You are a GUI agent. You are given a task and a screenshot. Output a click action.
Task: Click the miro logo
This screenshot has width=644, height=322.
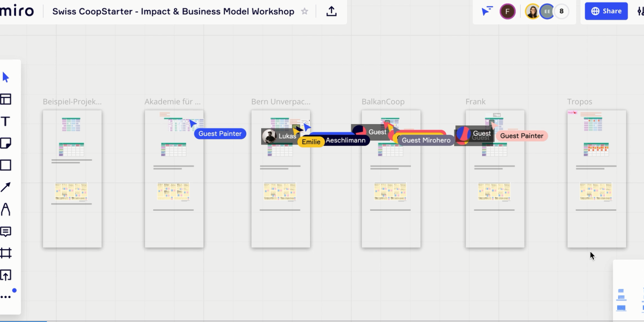click(17, 11)
